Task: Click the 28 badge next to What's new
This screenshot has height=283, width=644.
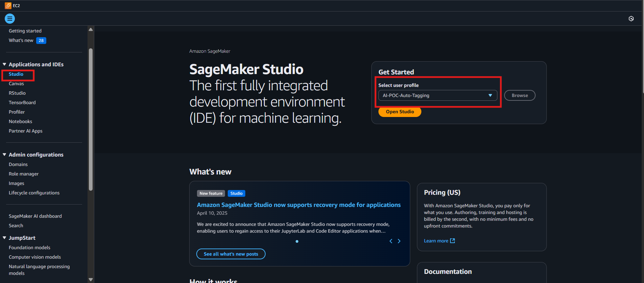Action: point(41,41)
